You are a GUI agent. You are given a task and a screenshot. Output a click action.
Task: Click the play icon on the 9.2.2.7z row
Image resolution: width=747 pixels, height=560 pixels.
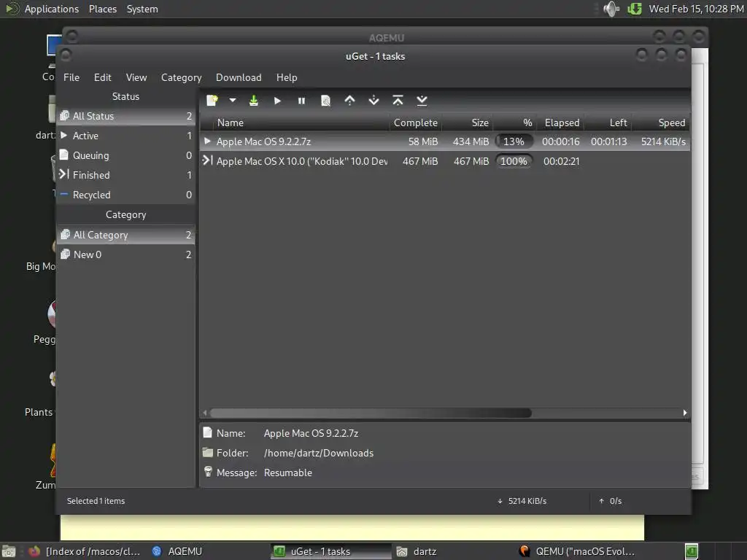[x=207, y=141]
